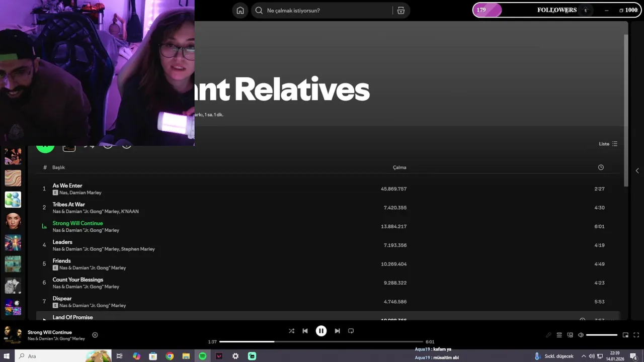Image resolution: width=644 pixels, height=362 pixels.
Task: Click the search magnifier icon
Action: coord(259,11)
